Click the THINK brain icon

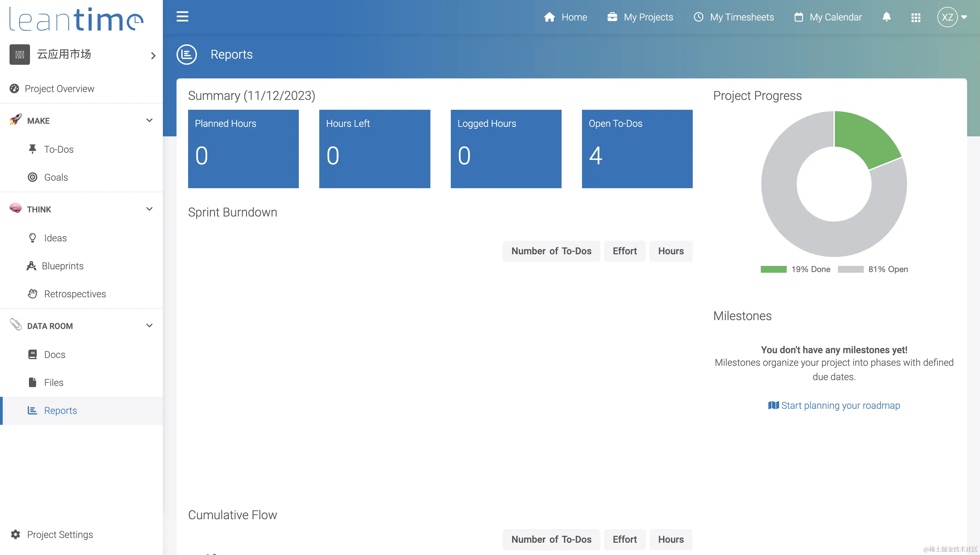tap(16, 208)
